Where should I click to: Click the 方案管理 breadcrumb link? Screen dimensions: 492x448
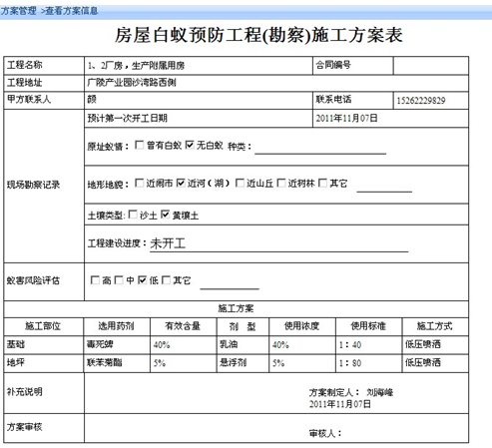pos(19,11)
